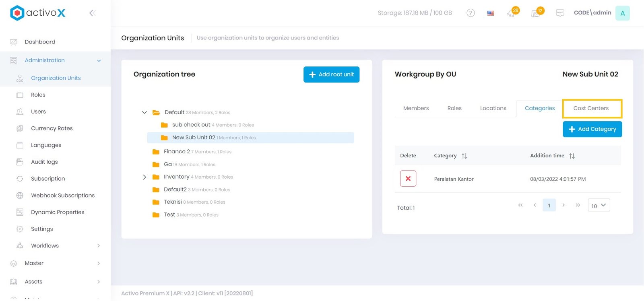This screenshot has height=301, width=644.
Task: Open Audit logs in the sidebar
Action: [44, 162]
